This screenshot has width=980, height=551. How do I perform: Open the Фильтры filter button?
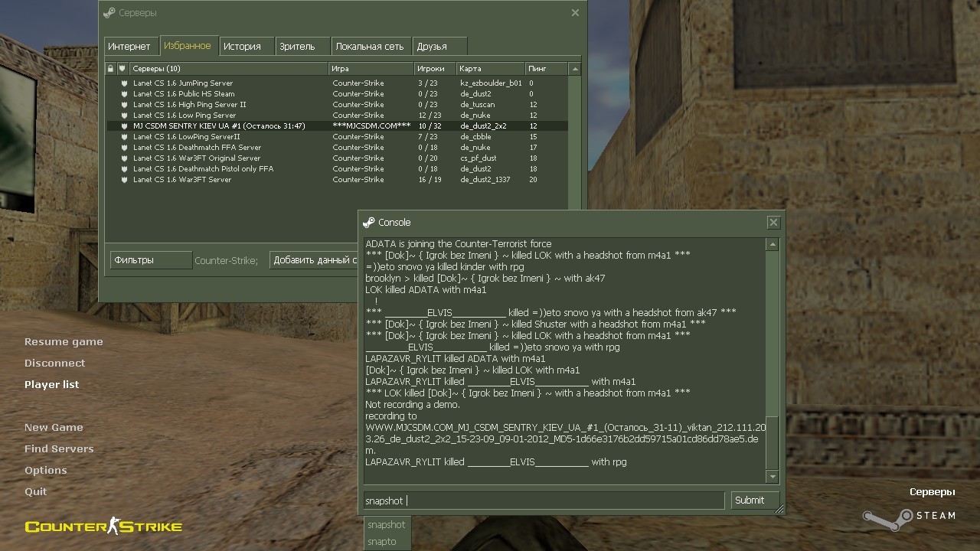click(151, 260)
